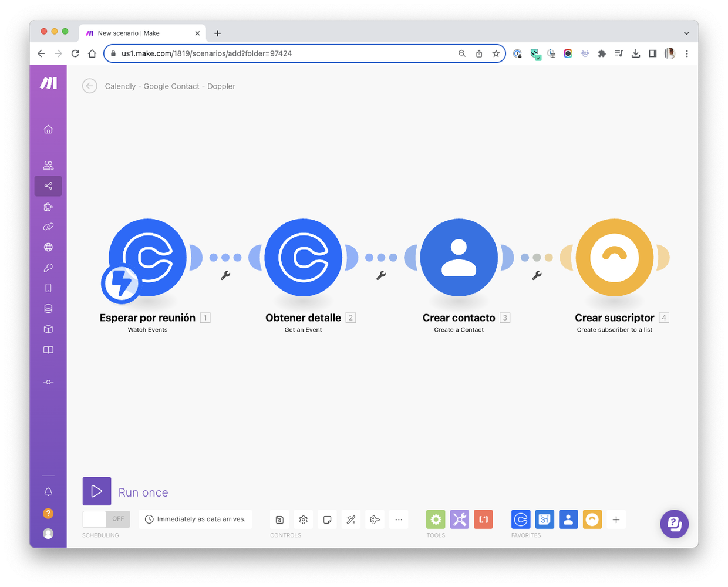Open the wrench filter between modules 3 and 4
Screen dimensions: 728x587
click(x=537, y=275)
